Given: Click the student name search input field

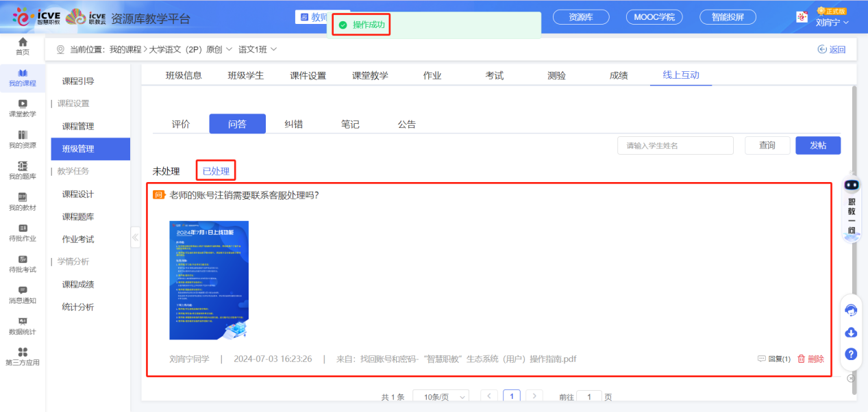Looking at the screenshot, I should (x=675, y=145).
